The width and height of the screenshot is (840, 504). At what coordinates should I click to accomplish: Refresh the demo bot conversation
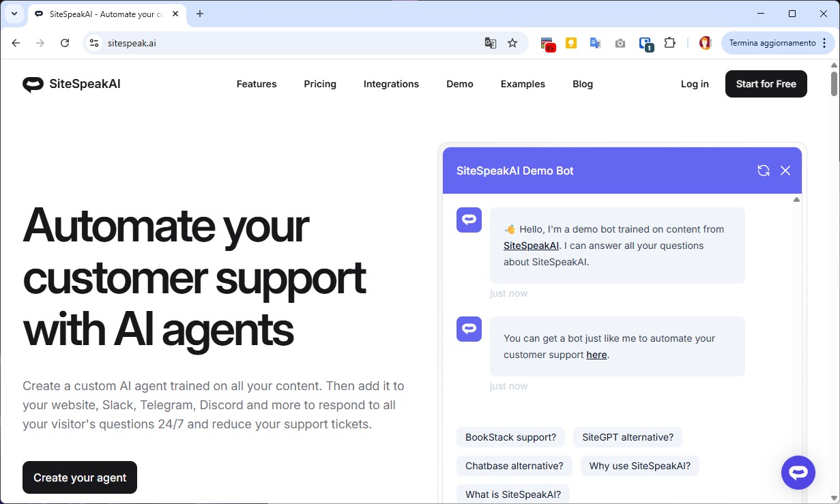pos(764,171)
